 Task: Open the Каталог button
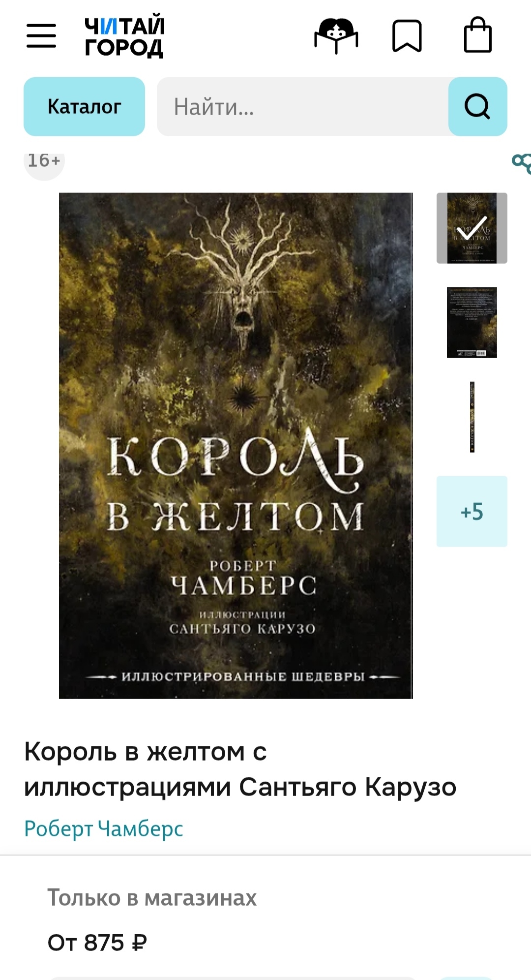[x=84, y=106]
